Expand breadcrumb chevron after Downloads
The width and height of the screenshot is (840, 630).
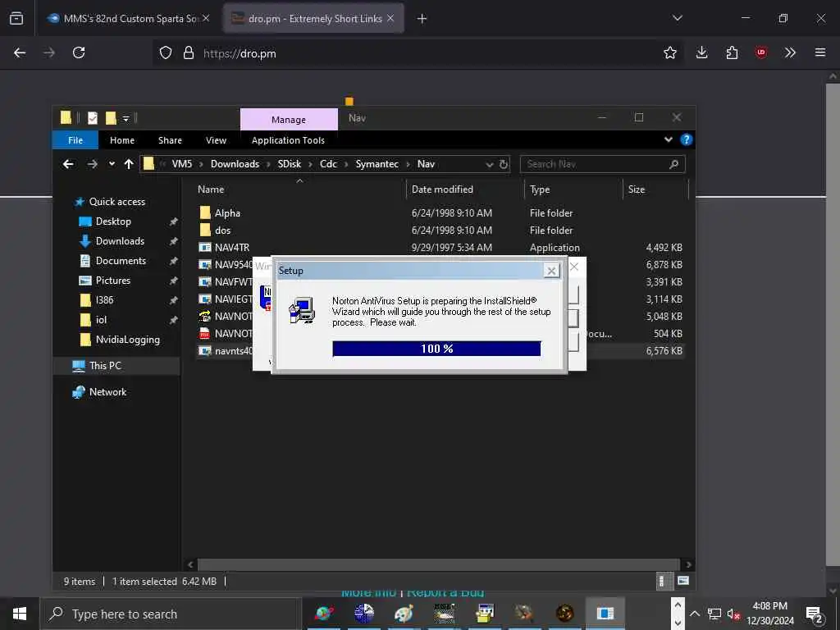click(x=268, y=164)
